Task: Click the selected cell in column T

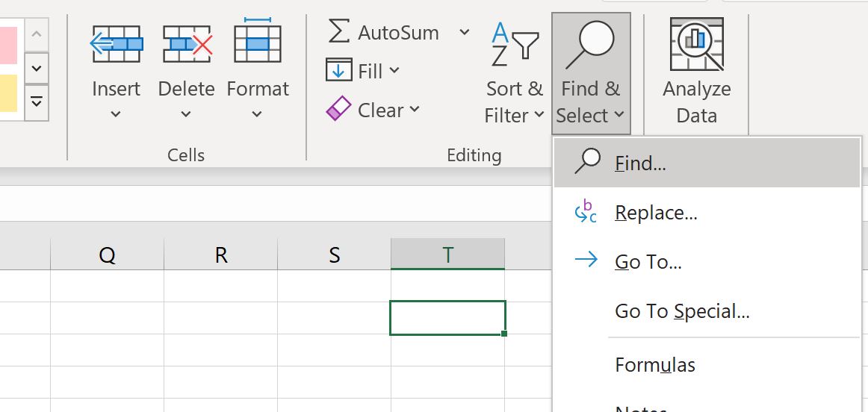Action: click(x=447, y=317)
